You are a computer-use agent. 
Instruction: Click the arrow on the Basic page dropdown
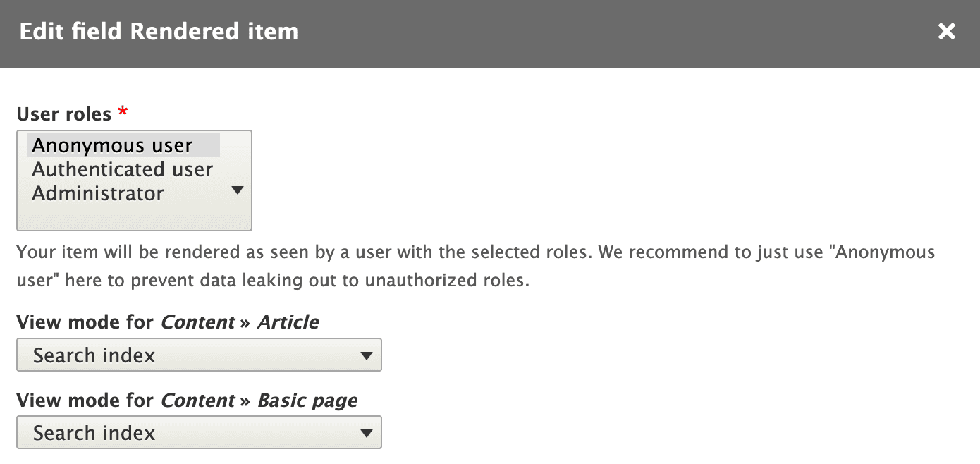pyautogui.click(x=366, y=433)
